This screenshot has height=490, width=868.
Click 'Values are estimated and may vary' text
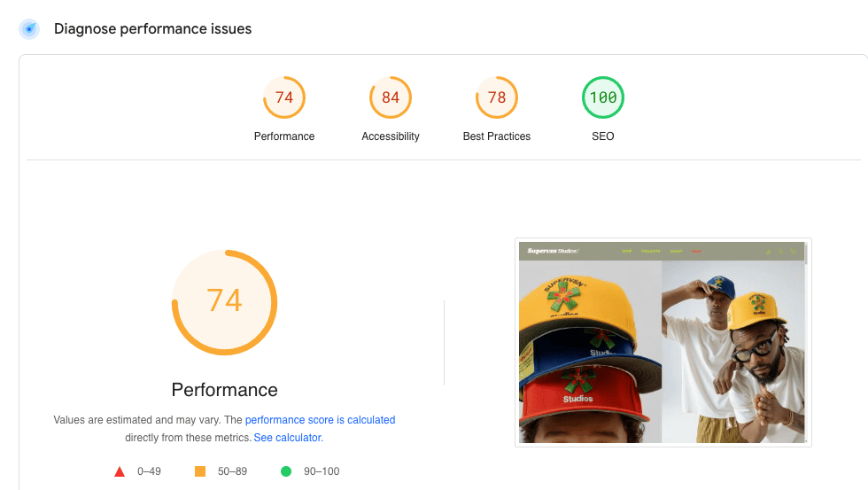tap(137, 420)
